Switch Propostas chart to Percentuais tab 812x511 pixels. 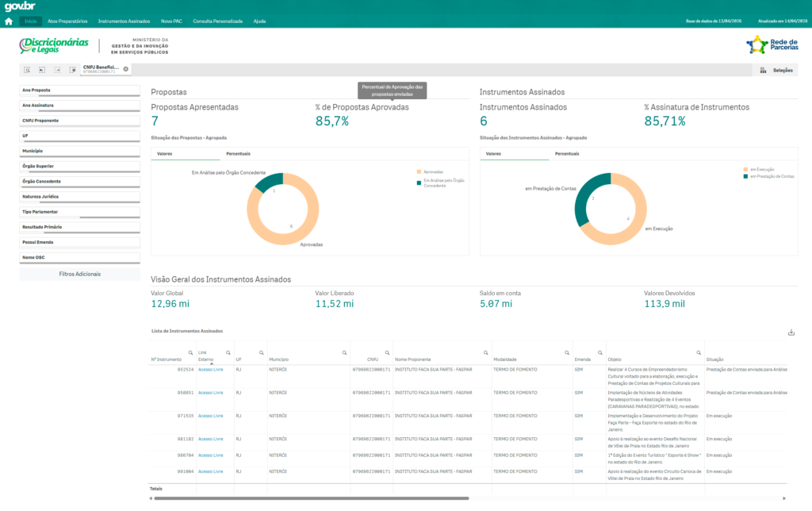click(x=239, y=153)
